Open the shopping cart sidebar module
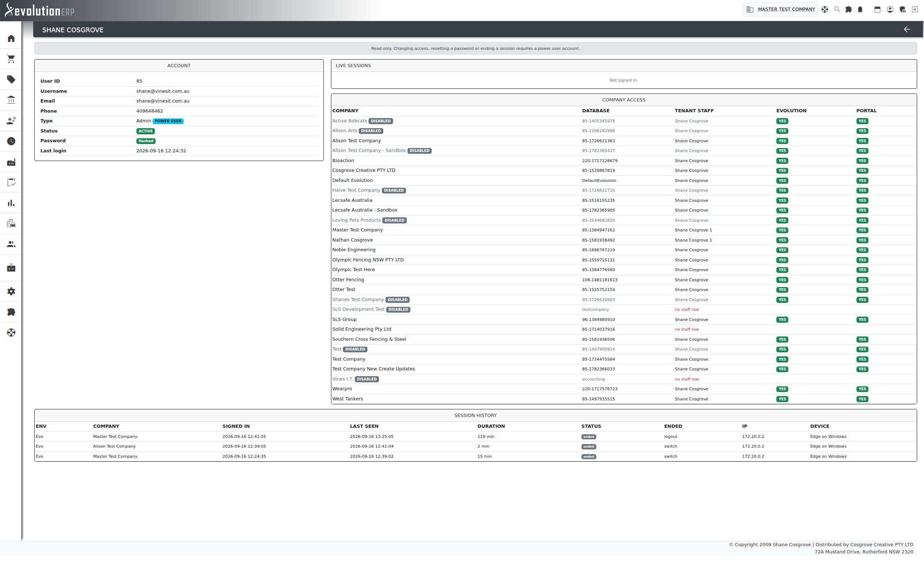 click(x=11, y=59)
